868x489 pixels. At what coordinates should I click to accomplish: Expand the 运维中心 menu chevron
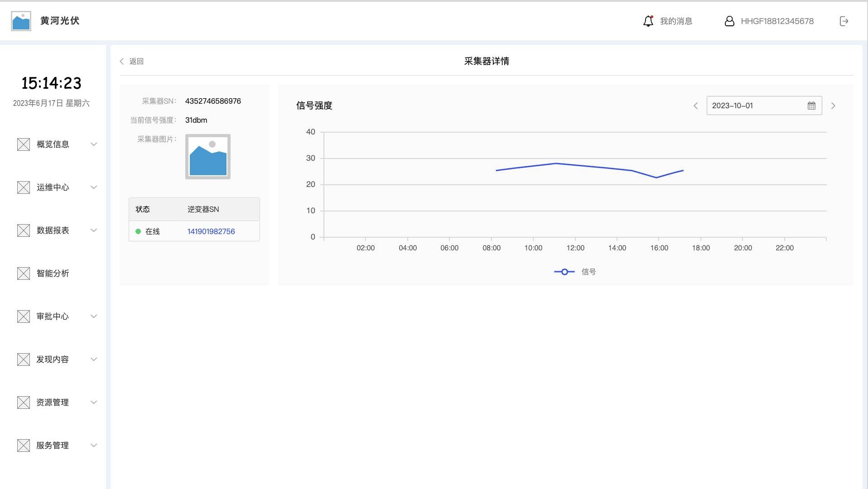coord(94,187)
